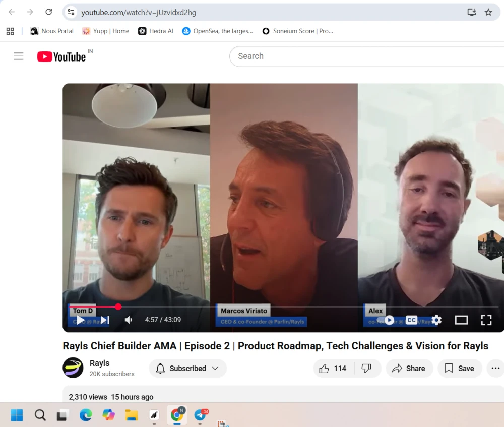Open Nous Portal bookmark
This screenshot has width=504, height=427.
[52, 31]
